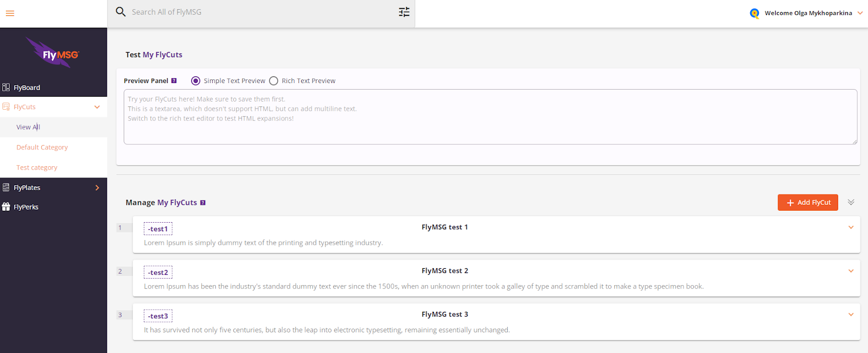The image size is (868, 353).
Task: Click the FlyMSG logo
Action: coord(53,53)
